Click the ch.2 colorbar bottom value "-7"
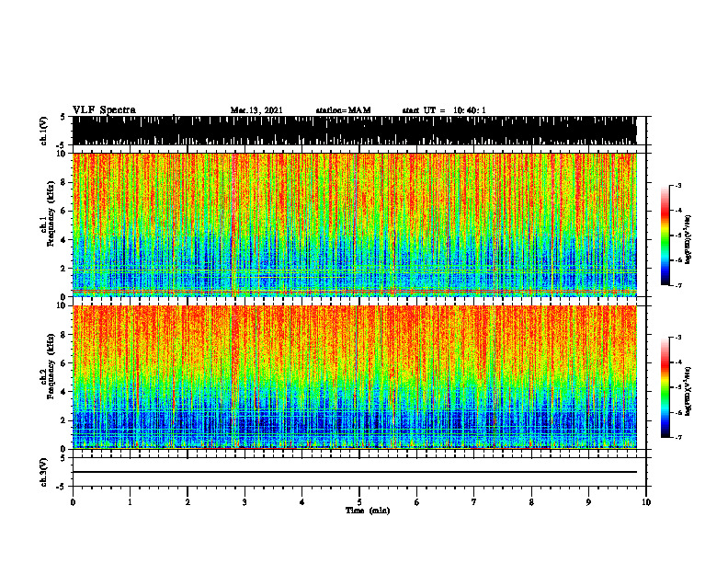This screenshot has height=563, width=728. tap(677, 438)
